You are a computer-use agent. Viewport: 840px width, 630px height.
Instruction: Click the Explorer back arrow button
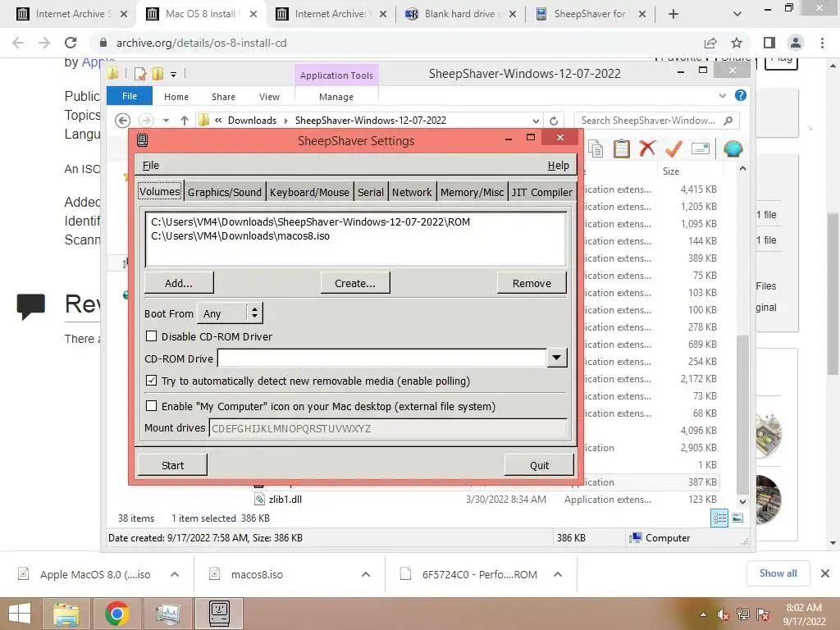pos(123,121)
